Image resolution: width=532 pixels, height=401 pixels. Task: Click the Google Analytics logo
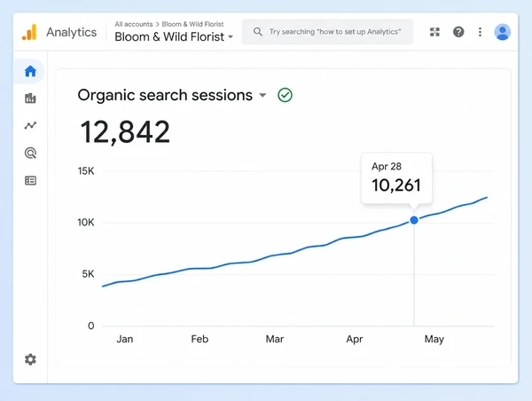point(29,32)
